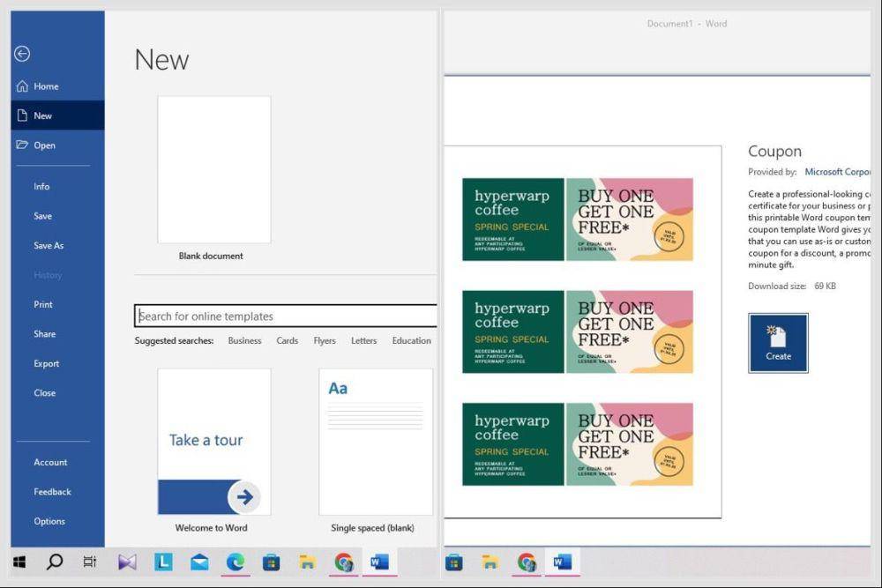Open the Open page in the sidebar
The width and height of the screenshot is (882, 588).
[57, 145]
